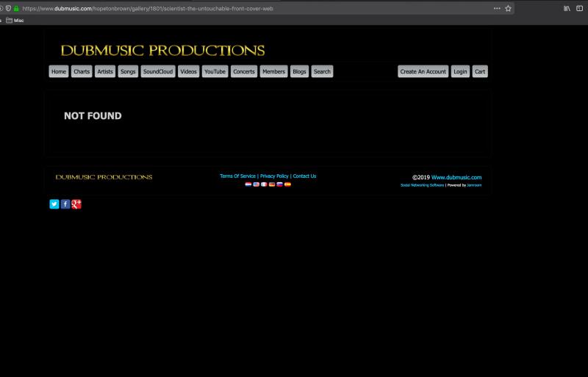The height and width of the screenshot is (377, 588).
Task: Open the Search page button
Action: (x=322, y=71)
